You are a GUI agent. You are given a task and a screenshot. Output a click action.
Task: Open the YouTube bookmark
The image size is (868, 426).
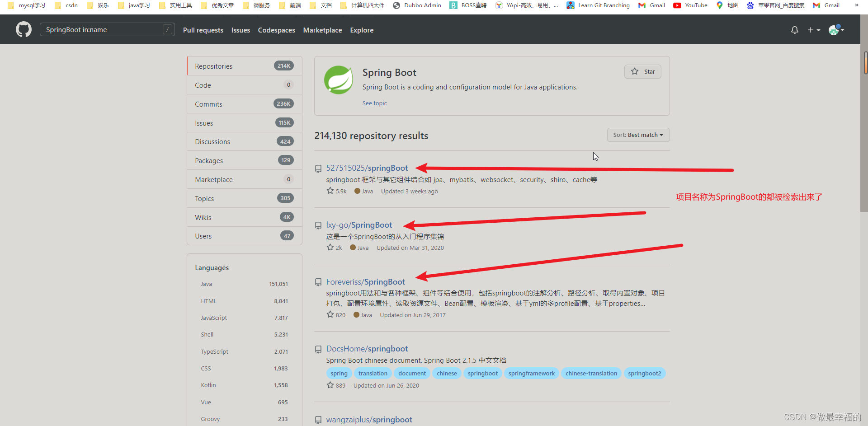tap(690, 5)
